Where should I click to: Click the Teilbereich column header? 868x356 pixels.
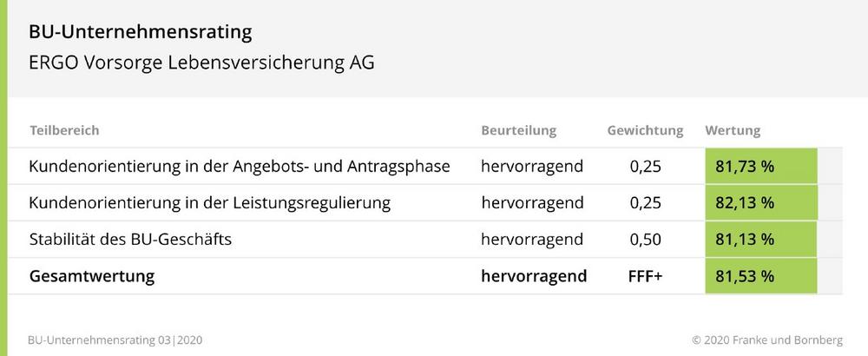click(x=64, y=130)
